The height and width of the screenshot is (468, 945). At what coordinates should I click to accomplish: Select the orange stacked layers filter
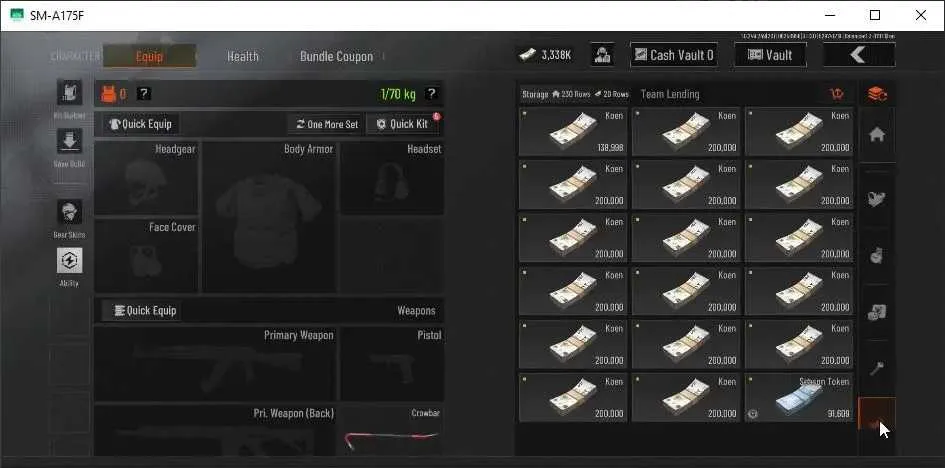877,94
